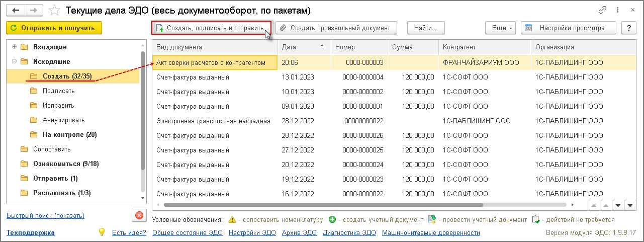Click the forward navigation arrow

click(34, 10)
